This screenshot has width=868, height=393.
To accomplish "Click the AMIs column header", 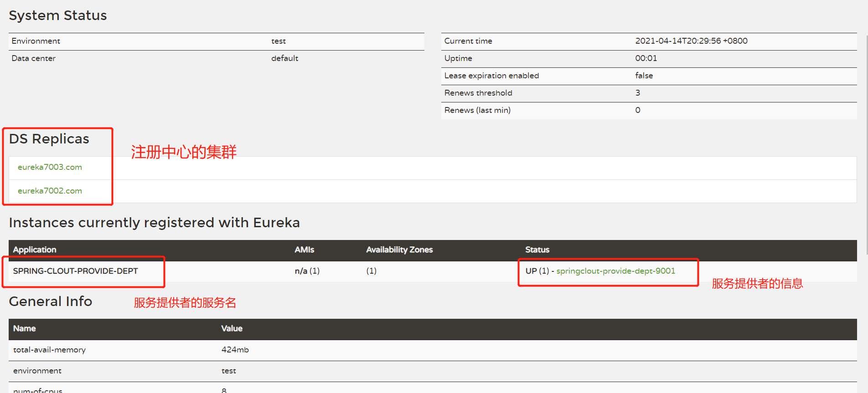I will [305, 250].
